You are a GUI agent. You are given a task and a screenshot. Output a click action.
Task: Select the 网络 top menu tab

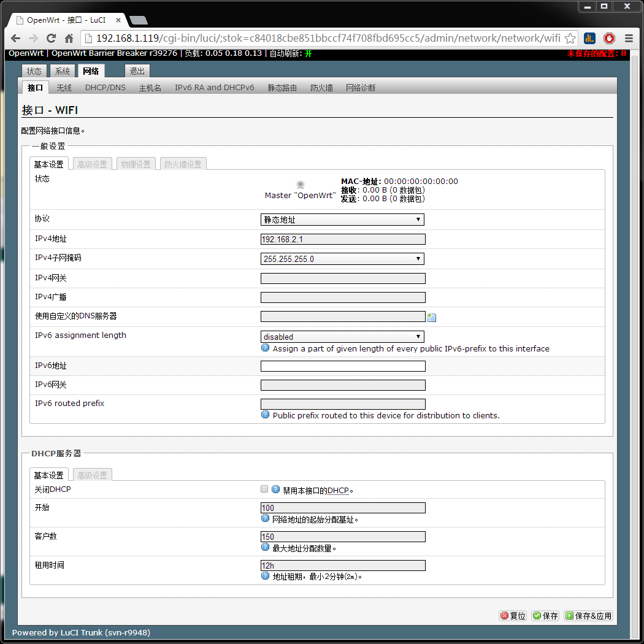91,71
